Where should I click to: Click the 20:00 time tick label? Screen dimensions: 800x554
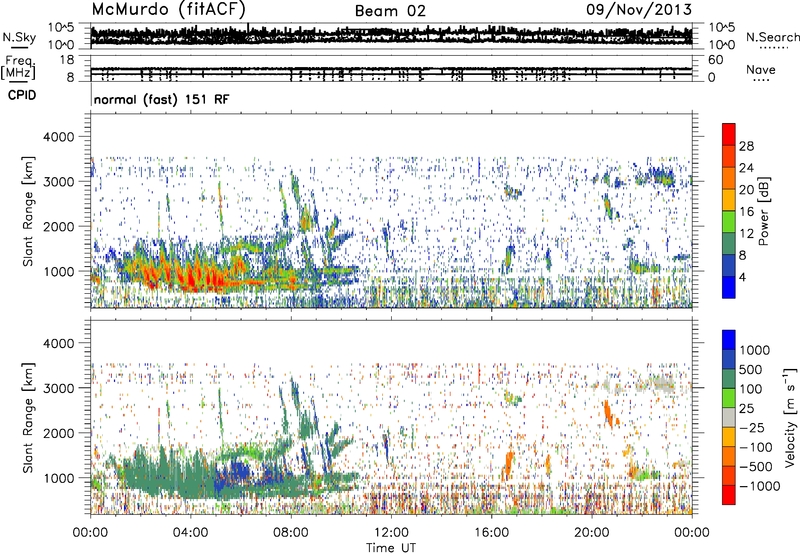[591, 533]
